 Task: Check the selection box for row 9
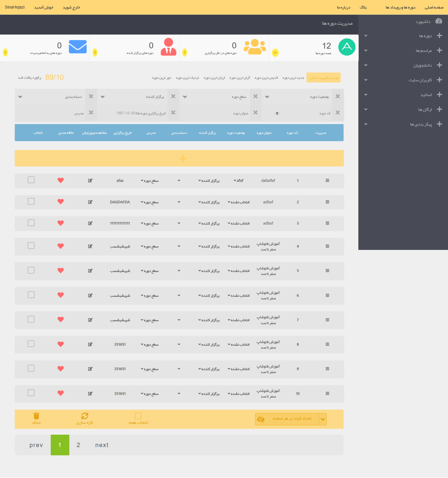pyautogui.click(x=31, y=368)
